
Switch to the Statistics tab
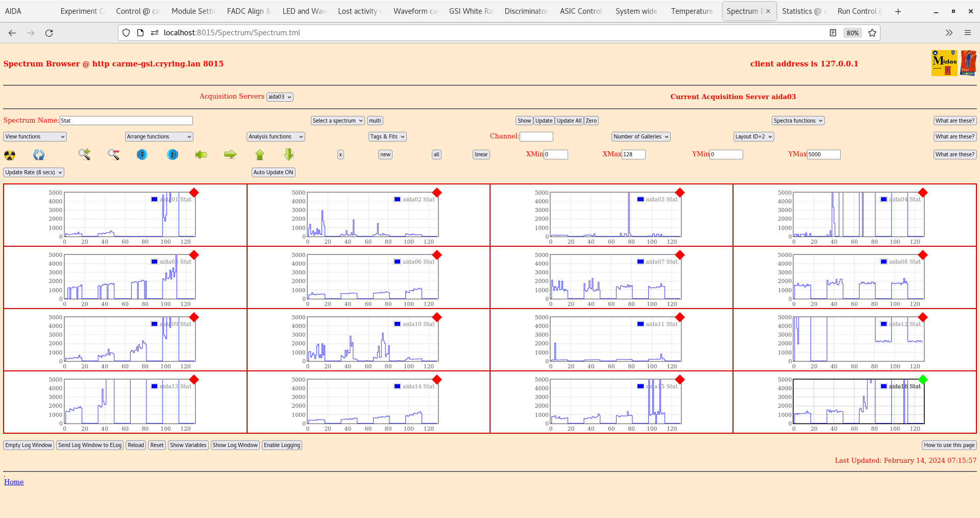tap(803, 11)
